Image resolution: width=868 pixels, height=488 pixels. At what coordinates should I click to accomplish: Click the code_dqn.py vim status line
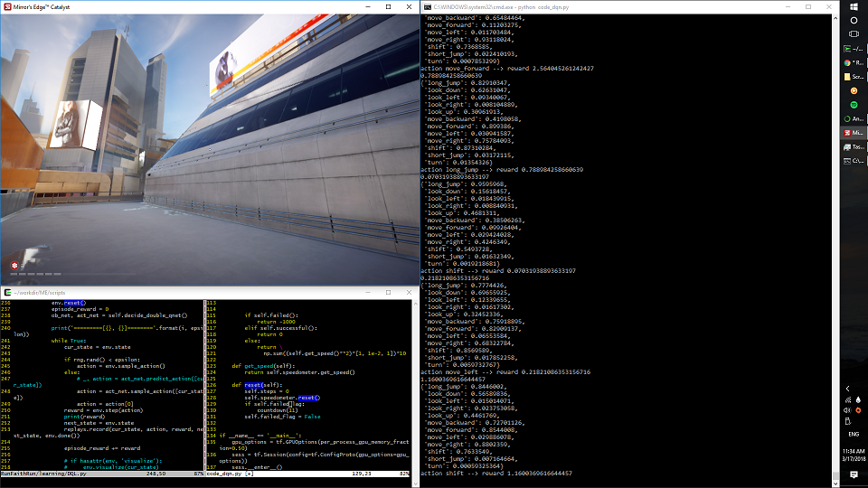click(307, 474)
